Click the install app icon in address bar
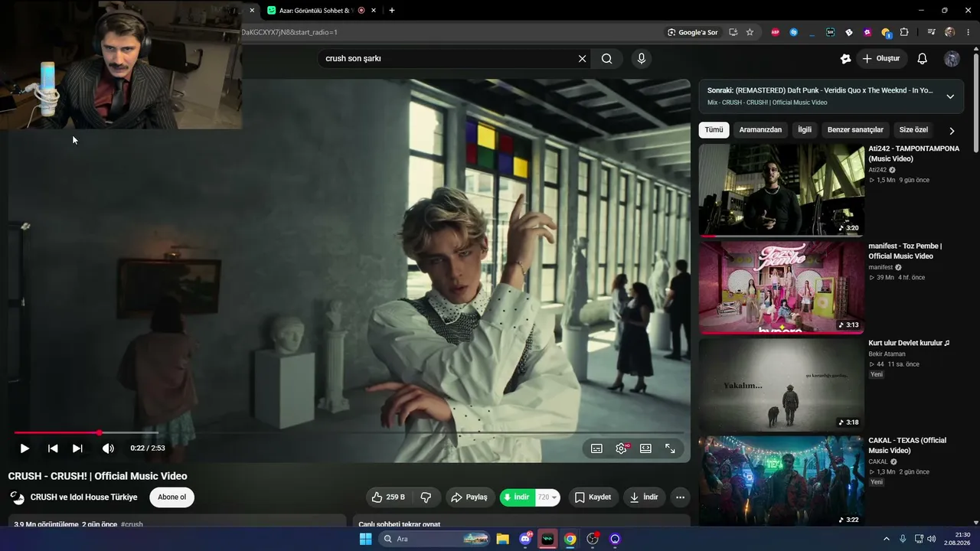980x551 pixels. (733, 32)
